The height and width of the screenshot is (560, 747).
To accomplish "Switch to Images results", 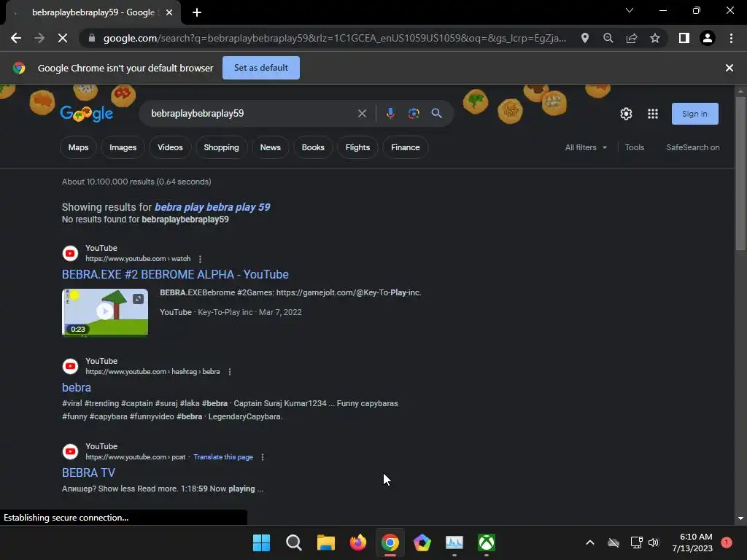I will [x=123, y=147].
